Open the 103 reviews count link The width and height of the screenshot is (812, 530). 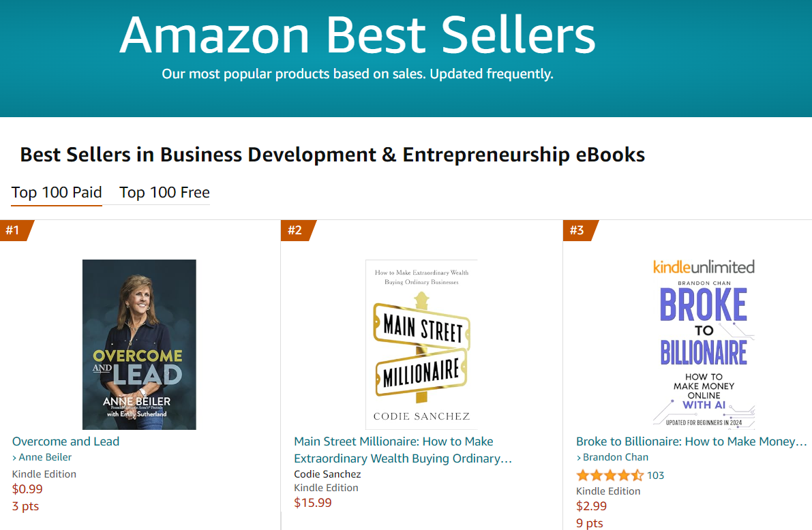pyautogui.click(x=655, y=475)
